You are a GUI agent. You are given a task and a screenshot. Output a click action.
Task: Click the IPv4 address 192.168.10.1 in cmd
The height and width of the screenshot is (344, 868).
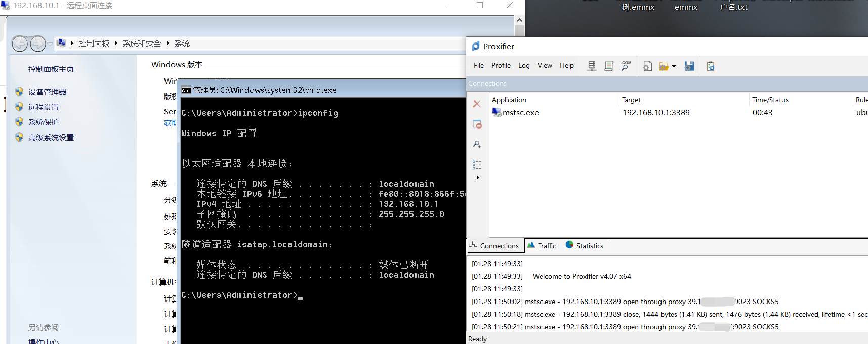click(408, 204)
